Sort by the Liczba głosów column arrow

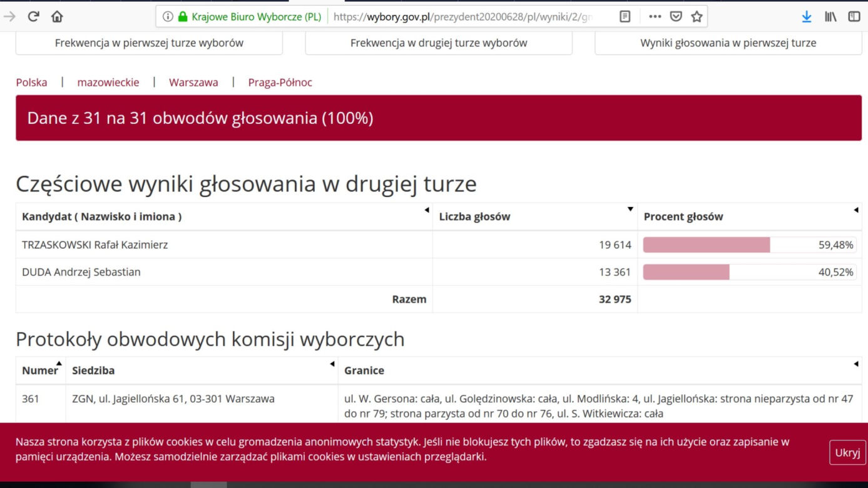[630, 209]
